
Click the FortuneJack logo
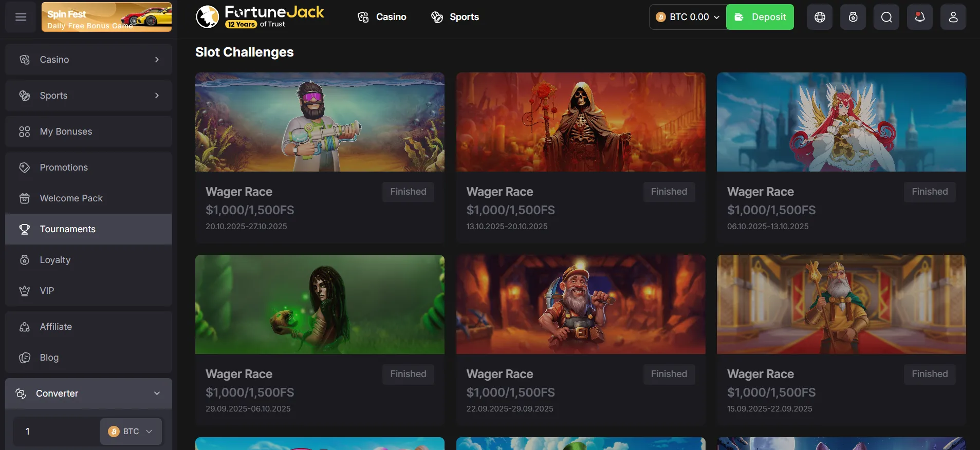click(x=260, y=17)
